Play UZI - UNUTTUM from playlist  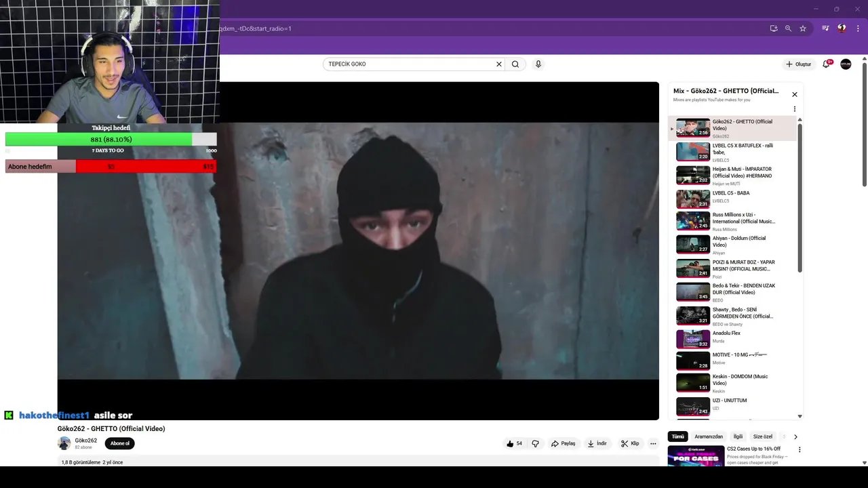tap(732, 406)
